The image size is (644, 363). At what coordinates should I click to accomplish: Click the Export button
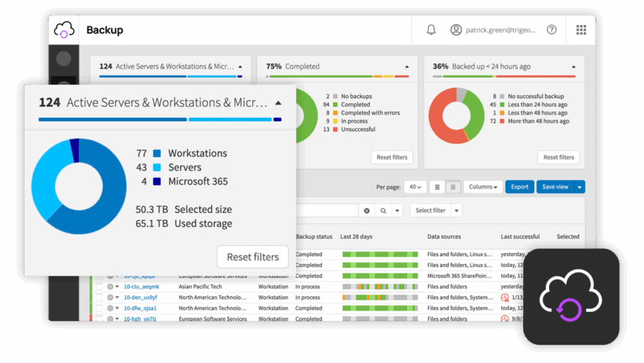pos(519,187)
